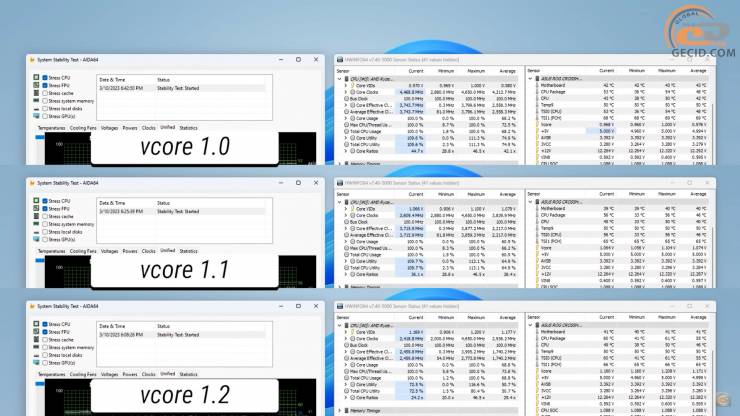Expand Core VIDs in HWiNFO beside vcore 1.0
740x416 pixels.
[x=346, y=85]
